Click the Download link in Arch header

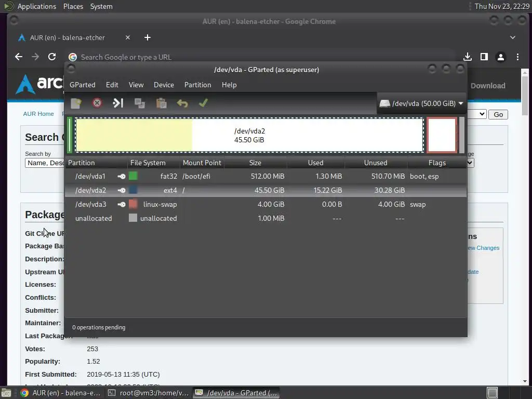[x=488, y=86]
